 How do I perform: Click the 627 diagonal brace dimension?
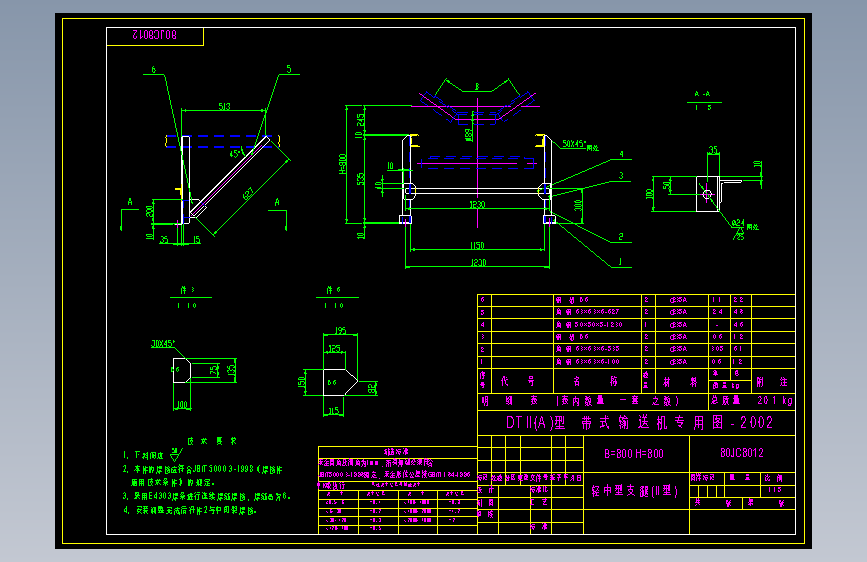[248, 194]
